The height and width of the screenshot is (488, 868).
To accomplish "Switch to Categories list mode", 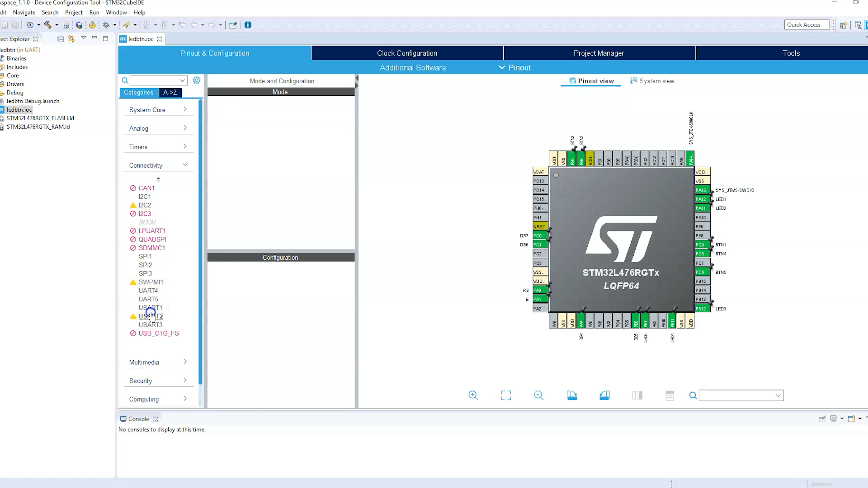I will [x=138, y=93].
